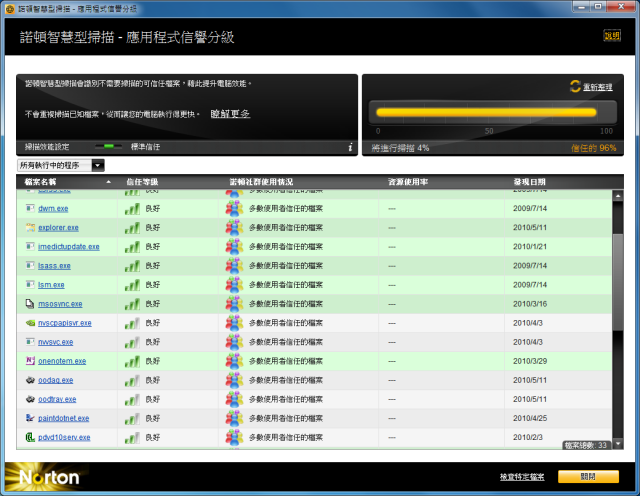Click the 檔案總數: 33 file count label
Screen dimensions: 640x496
click(586, 445)
